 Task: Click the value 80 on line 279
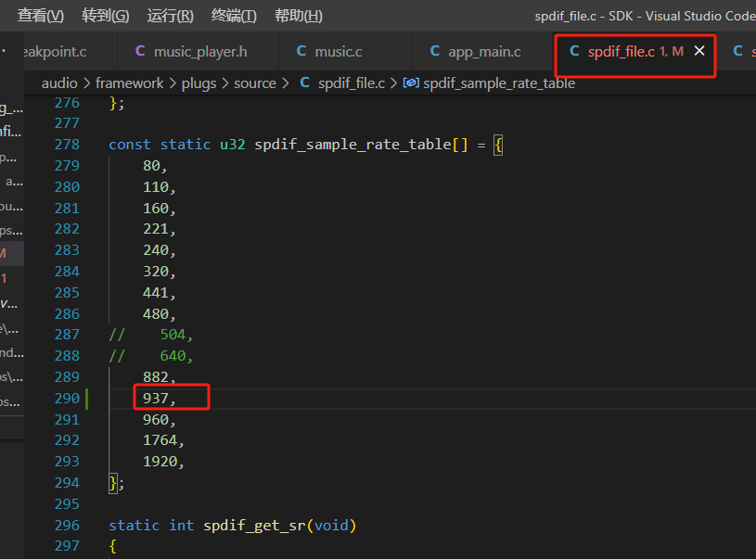[151, 166]
